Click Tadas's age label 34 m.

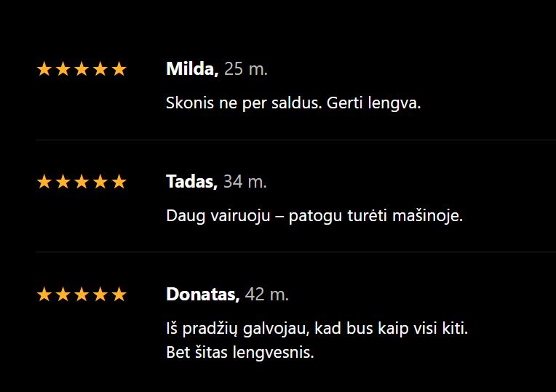coord(245,181)
